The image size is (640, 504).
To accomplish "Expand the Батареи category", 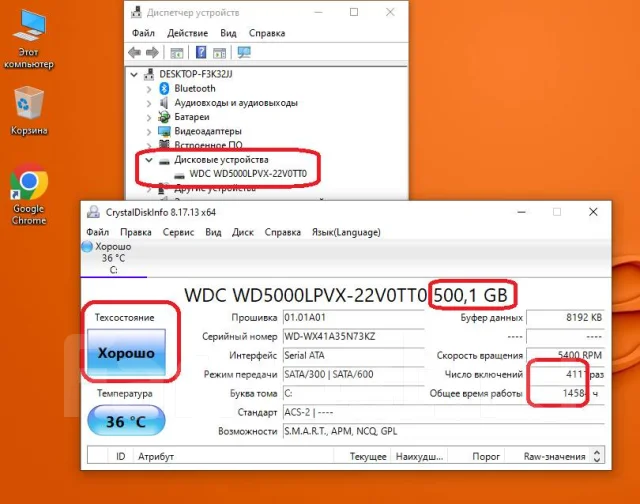I will pos(149,118).
